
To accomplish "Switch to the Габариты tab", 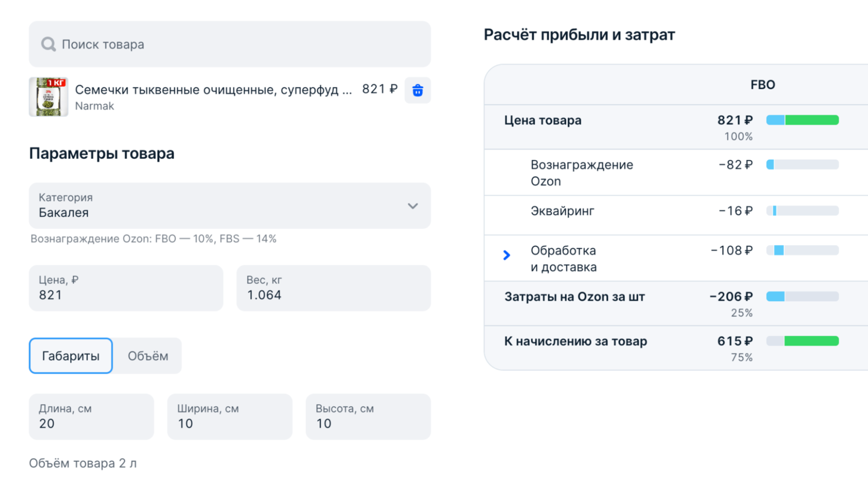I will (x=71, y=356).
